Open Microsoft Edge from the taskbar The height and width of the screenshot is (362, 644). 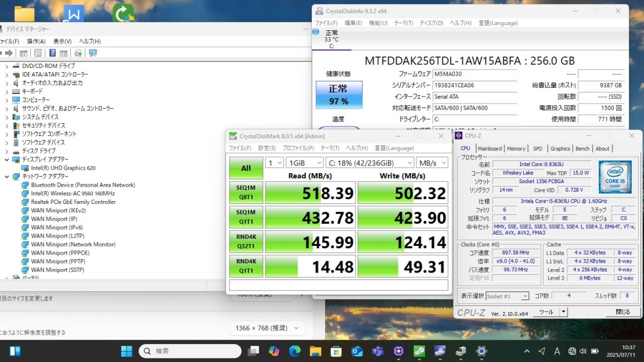click(294, 351)
